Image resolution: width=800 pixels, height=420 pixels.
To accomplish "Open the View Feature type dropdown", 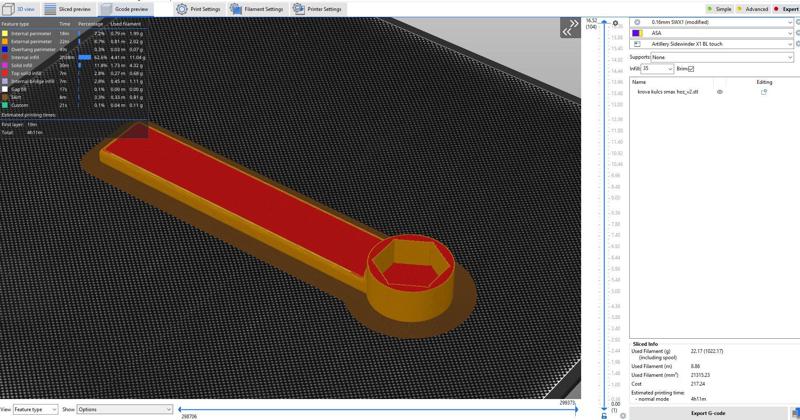I will 35,409.
